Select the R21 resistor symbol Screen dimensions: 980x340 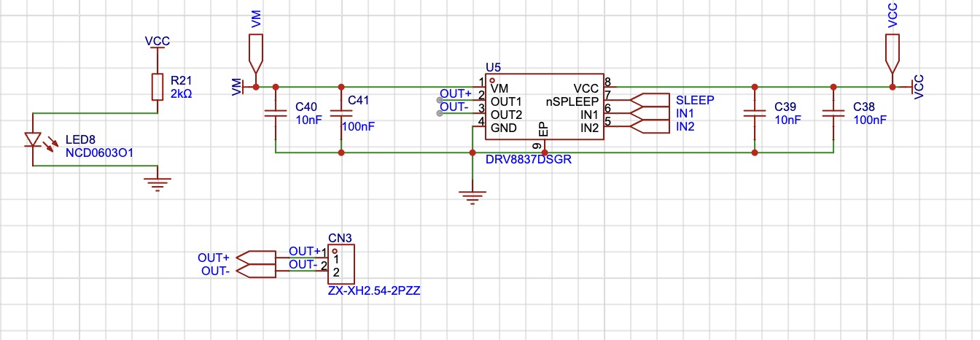(157, 86)
